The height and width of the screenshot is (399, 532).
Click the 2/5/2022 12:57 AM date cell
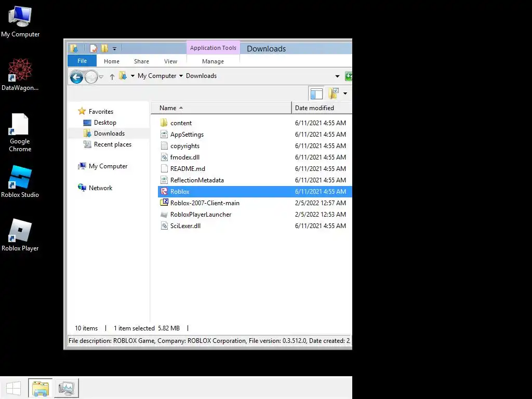[321, 203]
